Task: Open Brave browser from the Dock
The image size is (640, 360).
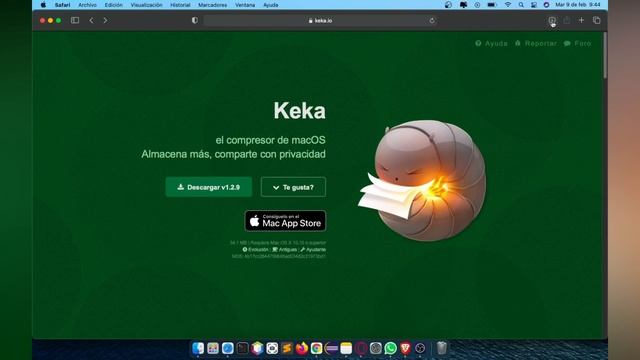Action: [405, 348]
